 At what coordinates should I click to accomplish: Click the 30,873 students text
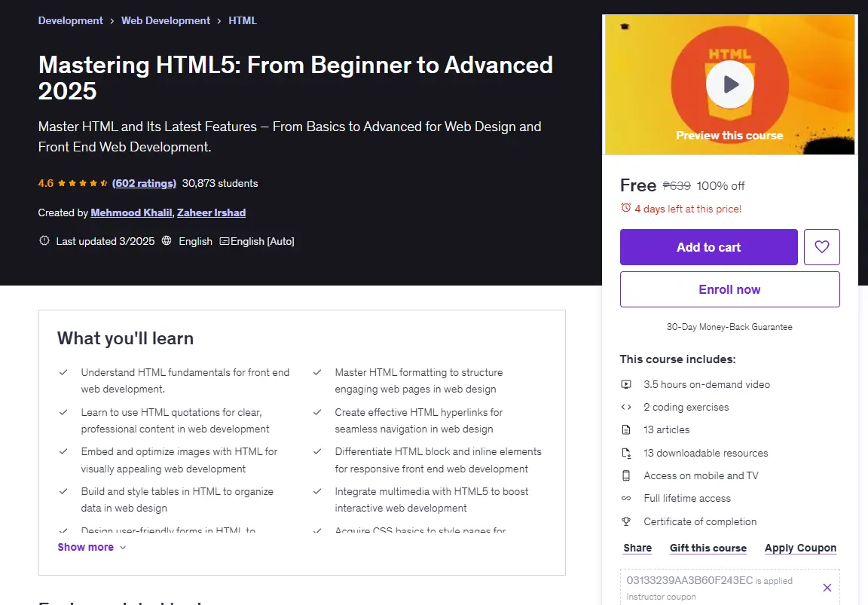coord(220,183)
